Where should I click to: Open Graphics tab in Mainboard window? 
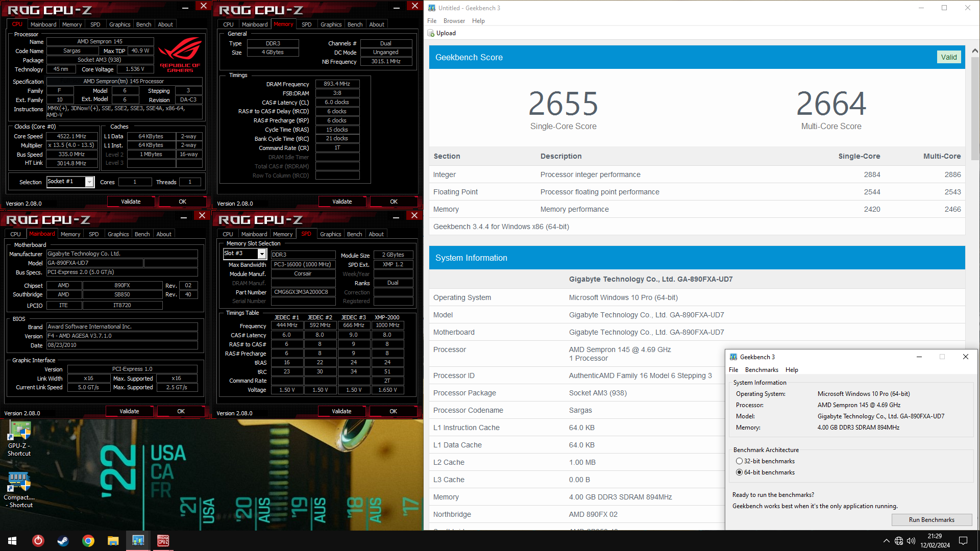[118, 234]
